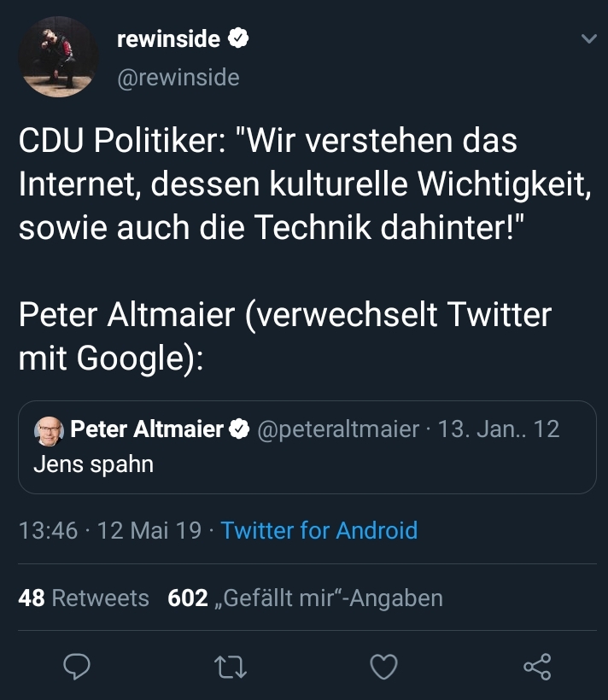The height and width of the screenshot is (700, 608).
Task: View the 602 „Gefällt mir"-Angaben list
Action: click(305, 598)
